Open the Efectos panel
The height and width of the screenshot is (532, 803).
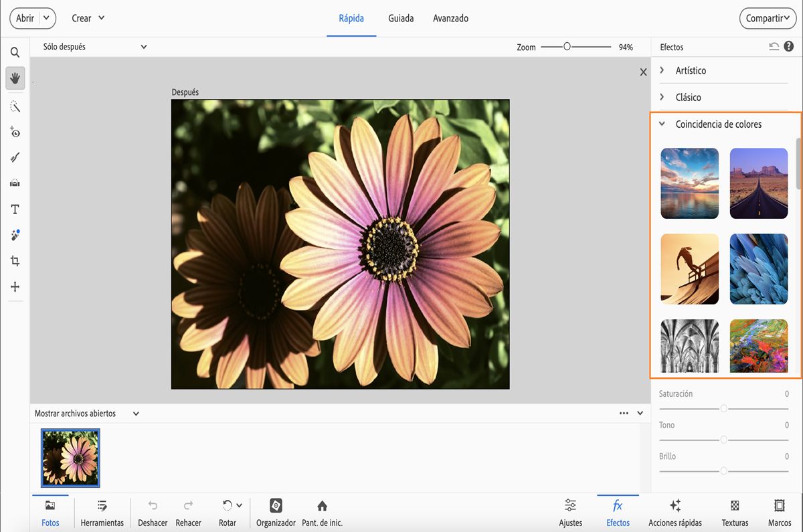(x=618, y=513)
